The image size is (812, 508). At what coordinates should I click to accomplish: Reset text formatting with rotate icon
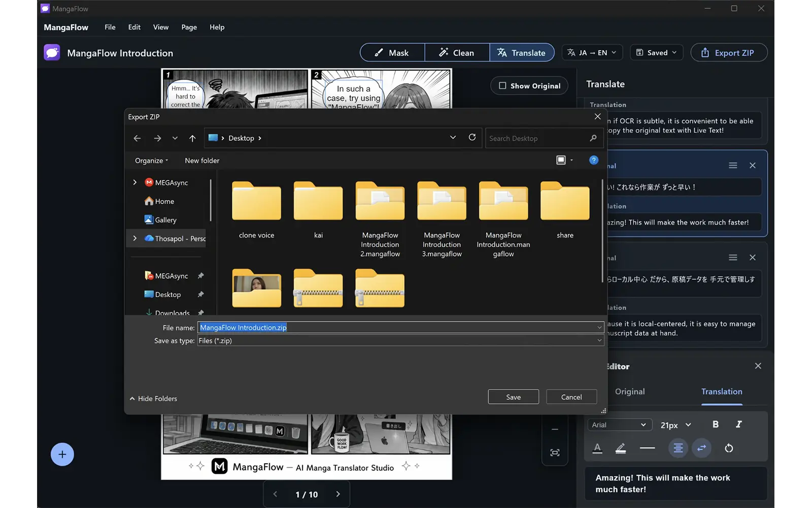729,448
